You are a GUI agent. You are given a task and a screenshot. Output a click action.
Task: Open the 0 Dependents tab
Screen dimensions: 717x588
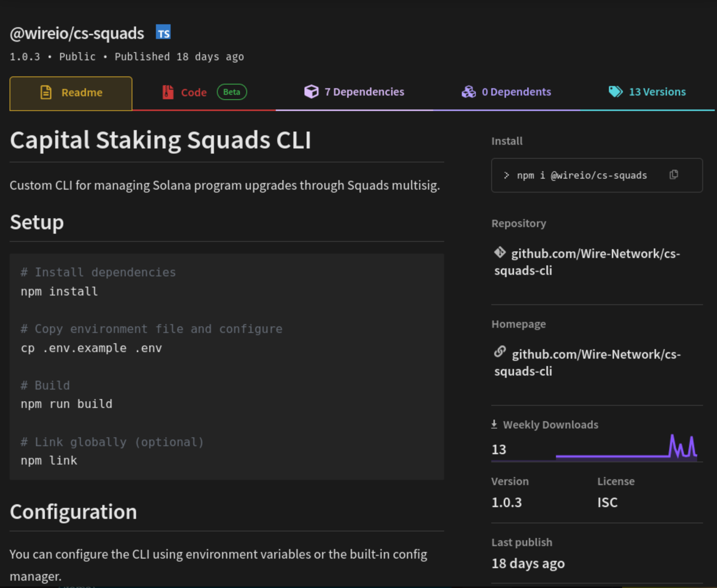click(517, 92)
